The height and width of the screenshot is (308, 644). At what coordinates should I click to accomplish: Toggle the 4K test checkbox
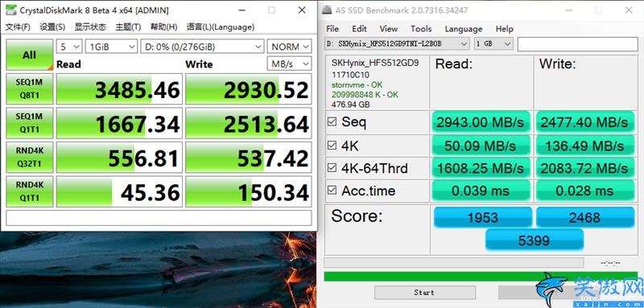pyautogui.click(x=332, y=146)
